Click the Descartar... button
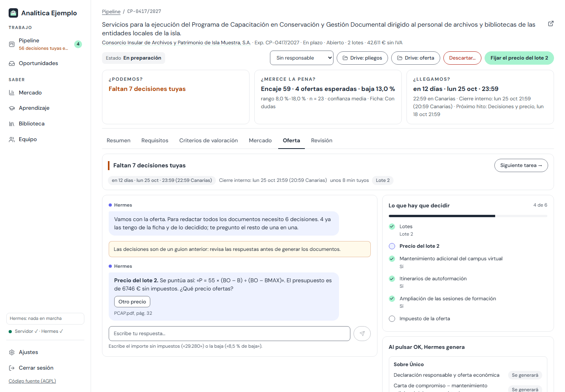Image resolution: width=565 pixels, height=392 pixels. [462, 58]
